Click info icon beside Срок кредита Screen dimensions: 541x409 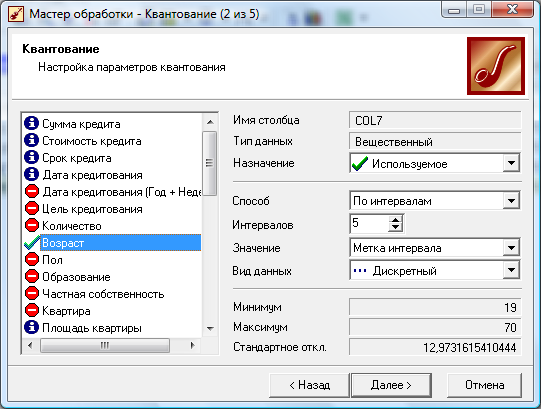click(x=31, y=157)
